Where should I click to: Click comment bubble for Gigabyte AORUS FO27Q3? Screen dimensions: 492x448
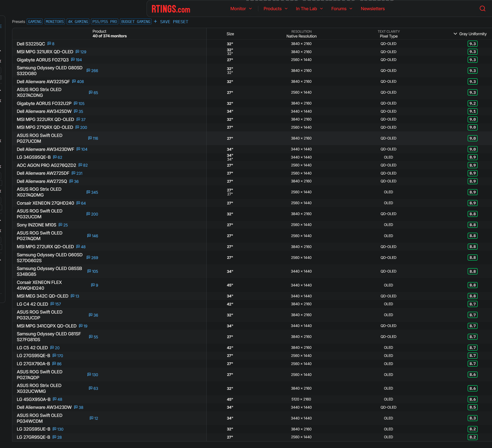point(73,60)
